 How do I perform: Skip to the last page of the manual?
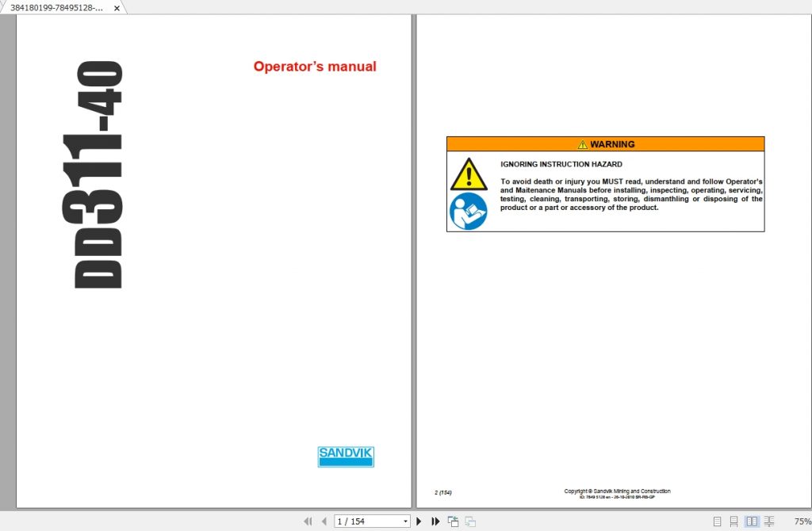[435, 521]
